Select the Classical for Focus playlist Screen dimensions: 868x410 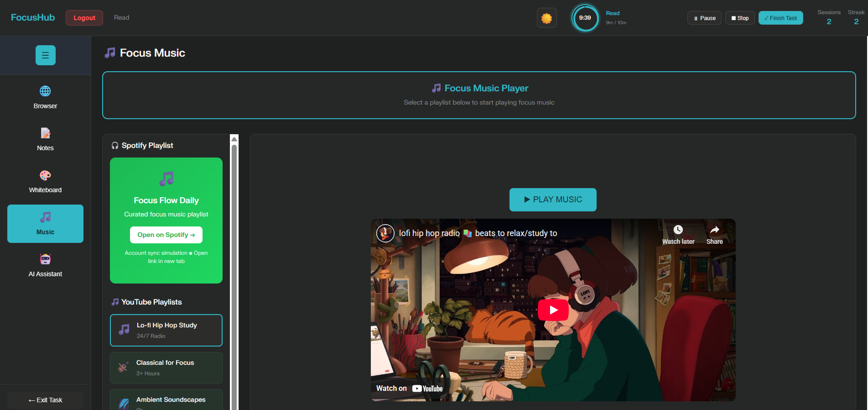166,368
